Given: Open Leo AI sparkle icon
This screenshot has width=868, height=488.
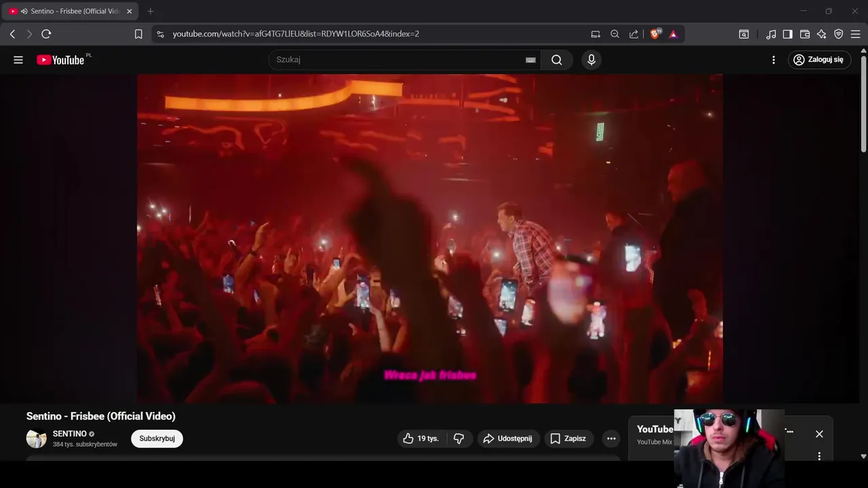Looking at the screenshot, I should [x=822, y=34].
